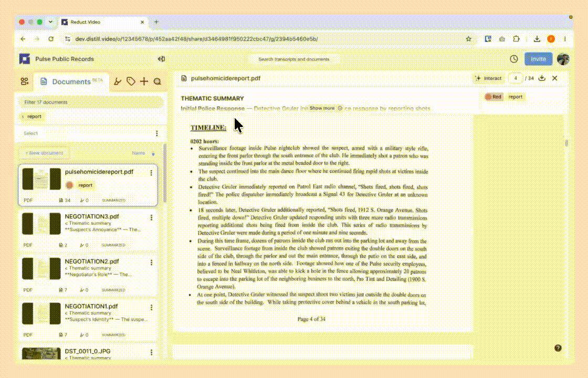Viewport: 588px width, 378px height.
Task: Open the user profile avatar
Action: coord(563,59)
